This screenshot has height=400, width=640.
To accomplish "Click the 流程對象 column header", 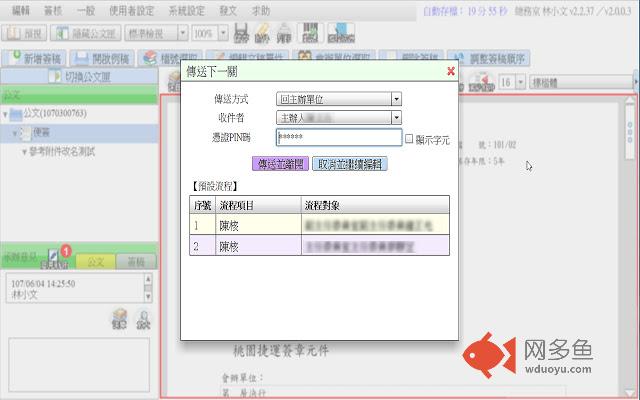I will 376,205.
